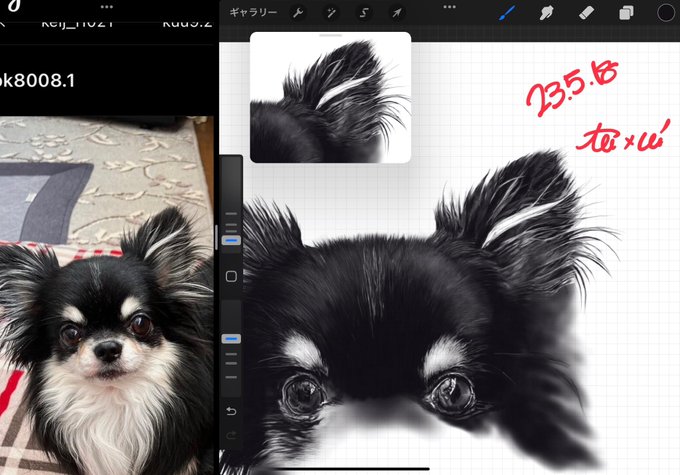Open the Actions wrench menu

(298, 13)
